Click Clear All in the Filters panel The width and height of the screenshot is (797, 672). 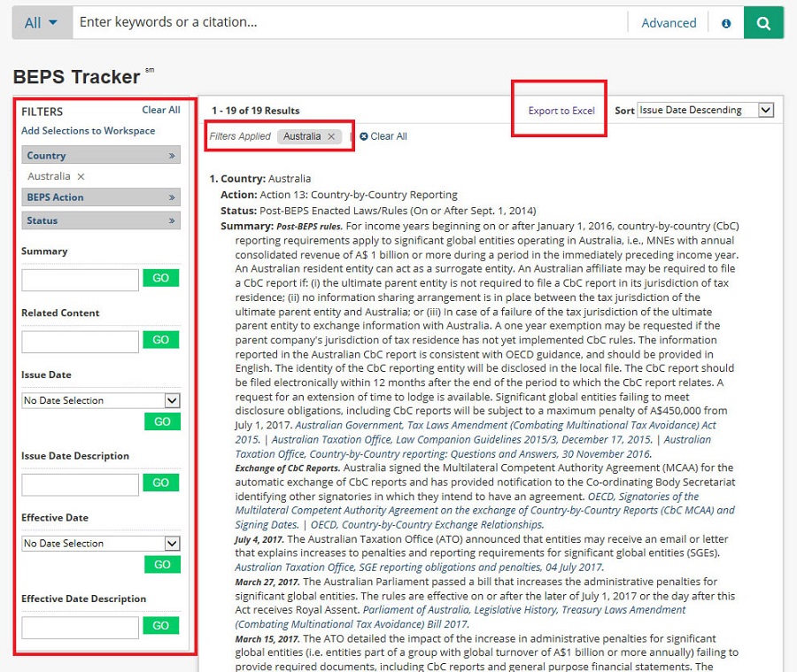click(x=161, y=110)
